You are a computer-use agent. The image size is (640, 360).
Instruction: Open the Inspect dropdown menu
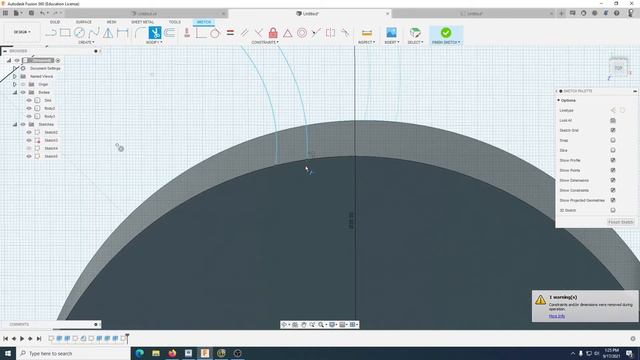click(x=367, y=42)
